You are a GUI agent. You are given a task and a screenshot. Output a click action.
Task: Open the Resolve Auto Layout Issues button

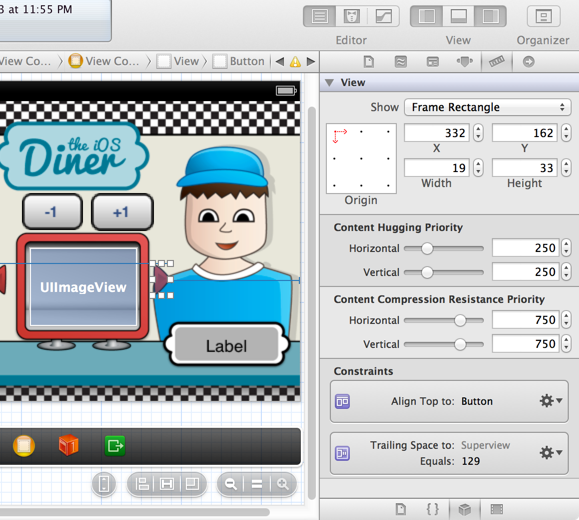[x=192, y=484]
